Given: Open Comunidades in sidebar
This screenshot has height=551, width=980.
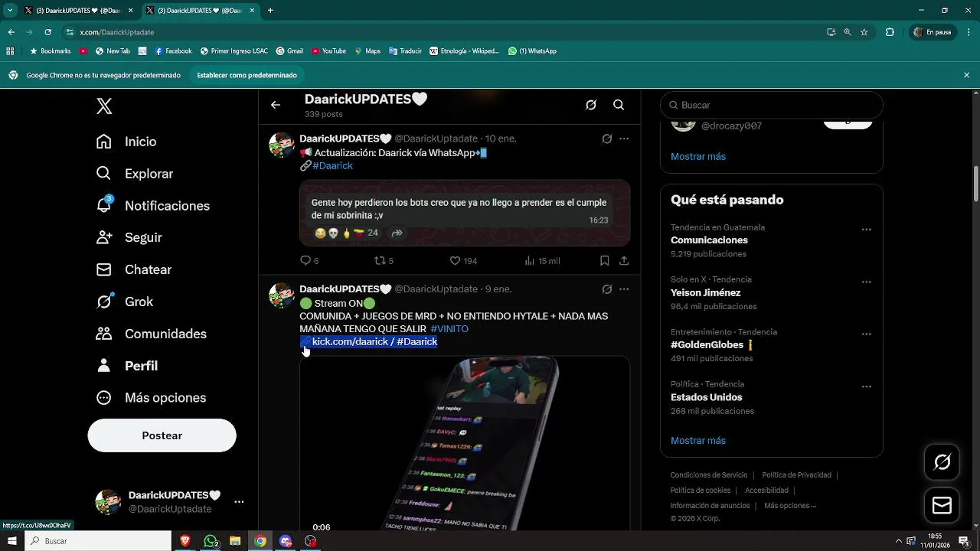Looking at the screenshot, I should coord(151,334).
